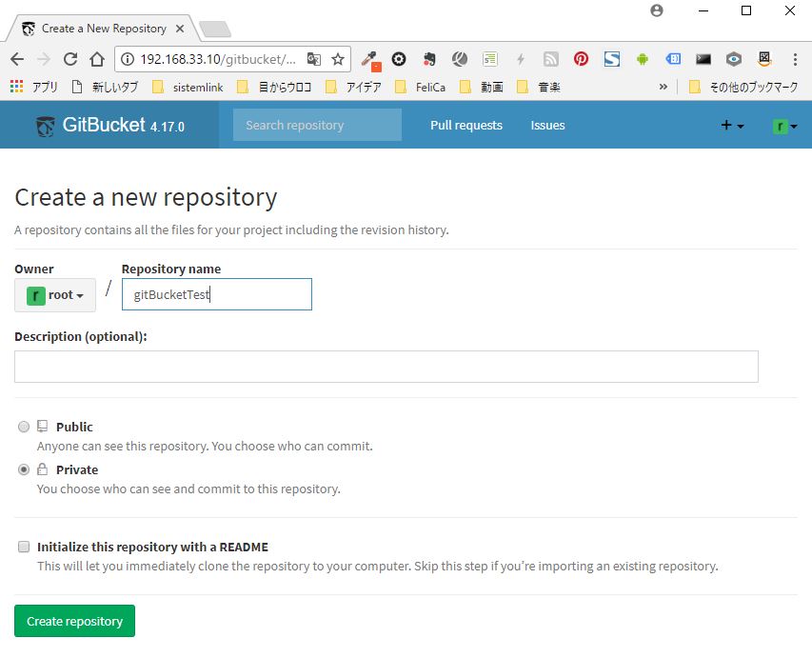Open the browser home page
This screenshot has height=658, width=812.
97,59
